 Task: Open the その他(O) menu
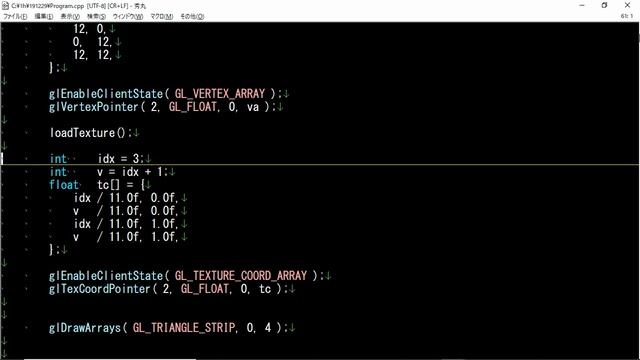[x=192, y=16]
